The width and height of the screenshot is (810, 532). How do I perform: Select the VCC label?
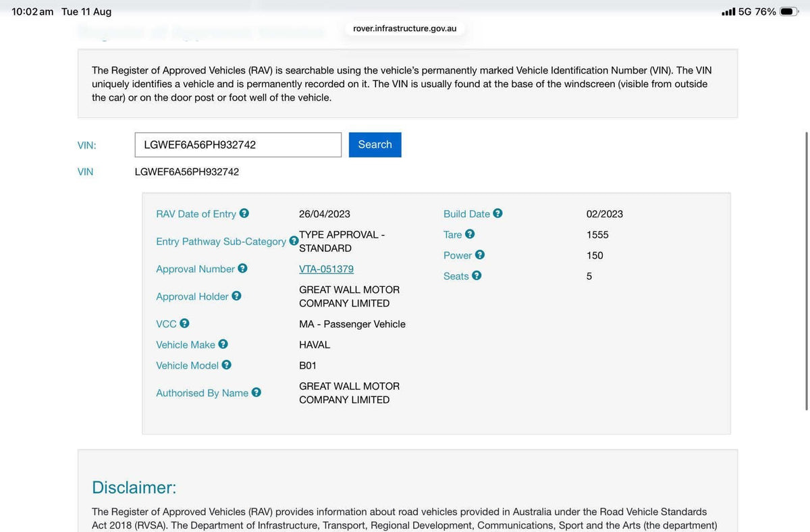(166, 324)
